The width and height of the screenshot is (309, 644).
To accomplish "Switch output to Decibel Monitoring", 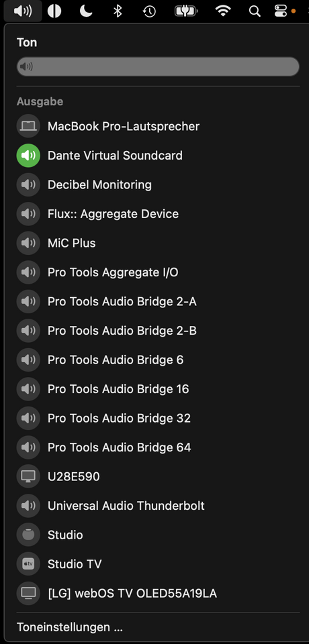I will pyautogui.click(x=158, y=184).
